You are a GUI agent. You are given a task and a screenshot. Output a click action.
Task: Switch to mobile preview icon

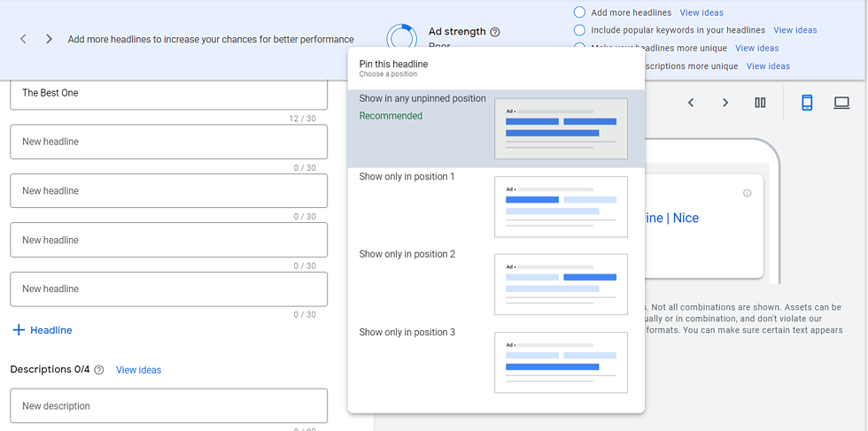pyautogui.click(x=807, y=103)
